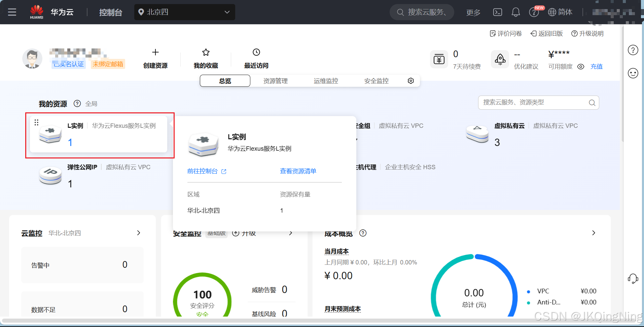Select the 运维监控 tab
This screenshot has width=644, height=327.
326,81
